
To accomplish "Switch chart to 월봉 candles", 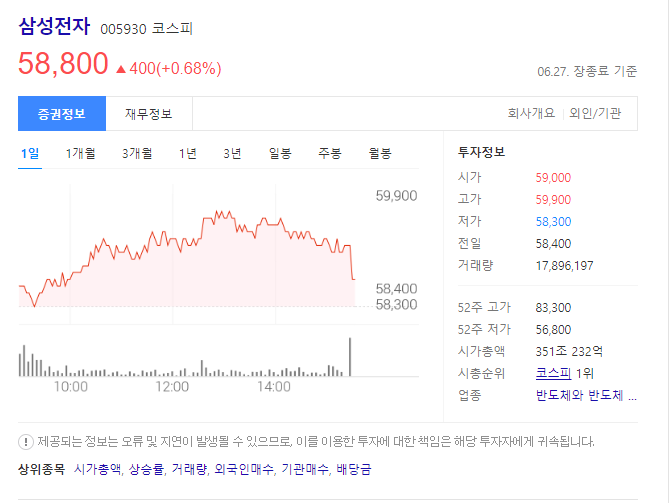I will 380,153.
